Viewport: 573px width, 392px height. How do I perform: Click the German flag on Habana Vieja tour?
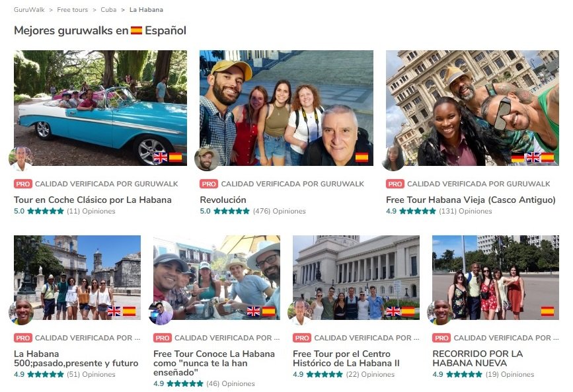[517, 157]
